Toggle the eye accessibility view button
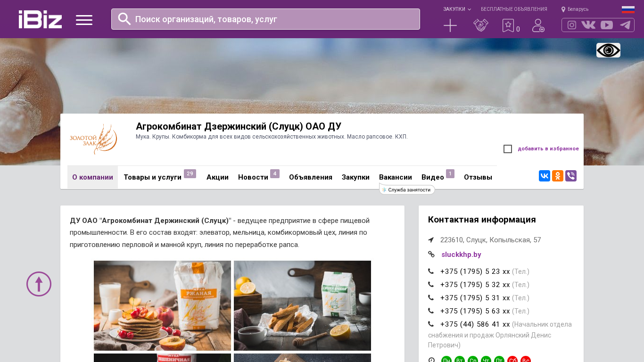The image size is (644, 362). click(608, 50)
